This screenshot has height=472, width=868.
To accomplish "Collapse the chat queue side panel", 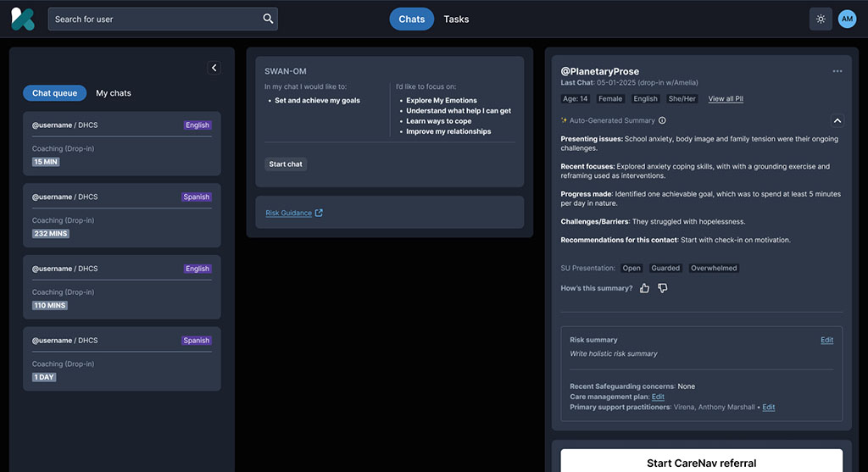I will [x=214, y=68].
